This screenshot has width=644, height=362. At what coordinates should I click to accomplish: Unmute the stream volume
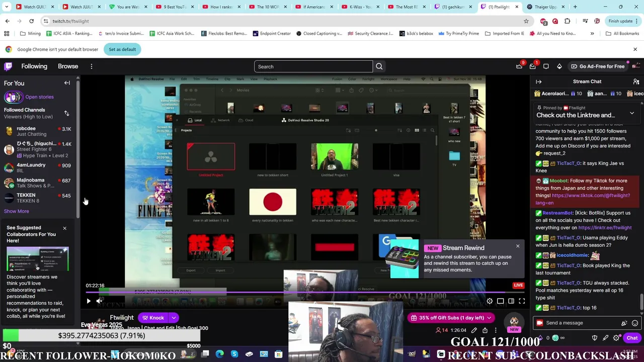(99, 301)
